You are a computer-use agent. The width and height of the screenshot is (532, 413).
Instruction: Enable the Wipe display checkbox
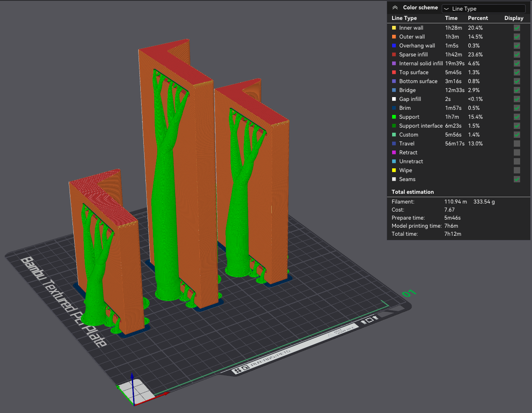click(x=517, y=170)
